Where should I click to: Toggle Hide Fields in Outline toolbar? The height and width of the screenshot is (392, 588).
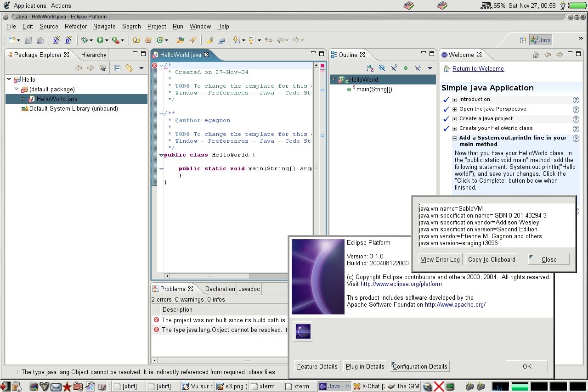(382, 68)
